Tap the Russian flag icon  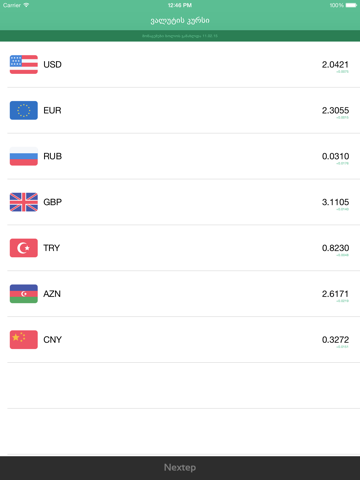click(x=24, y=156)
